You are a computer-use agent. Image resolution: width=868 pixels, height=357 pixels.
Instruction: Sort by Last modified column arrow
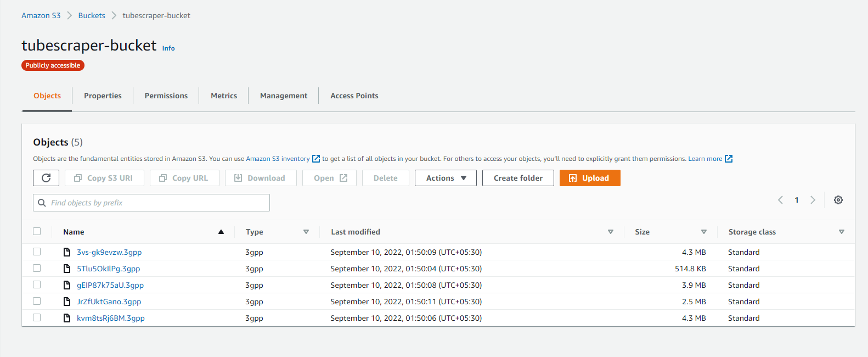(611, 232)
